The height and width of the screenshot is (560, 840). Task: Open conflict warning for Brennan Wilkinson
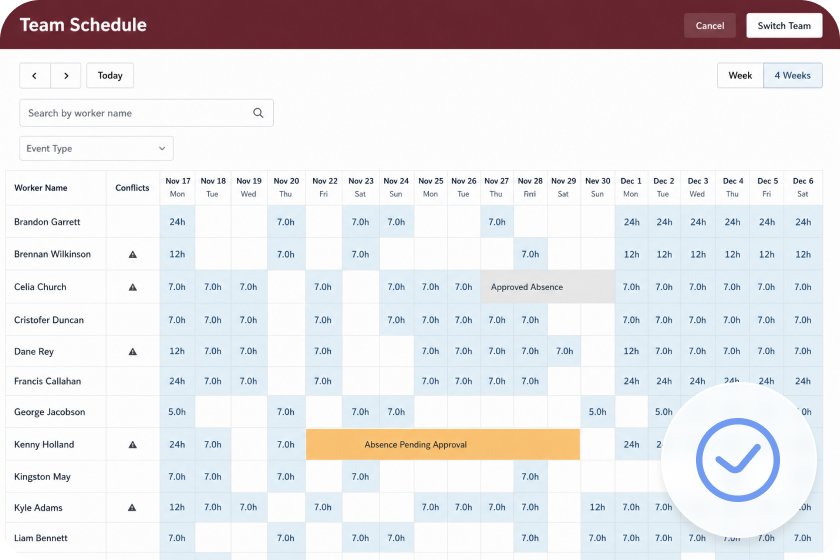(x=133, y=255)
